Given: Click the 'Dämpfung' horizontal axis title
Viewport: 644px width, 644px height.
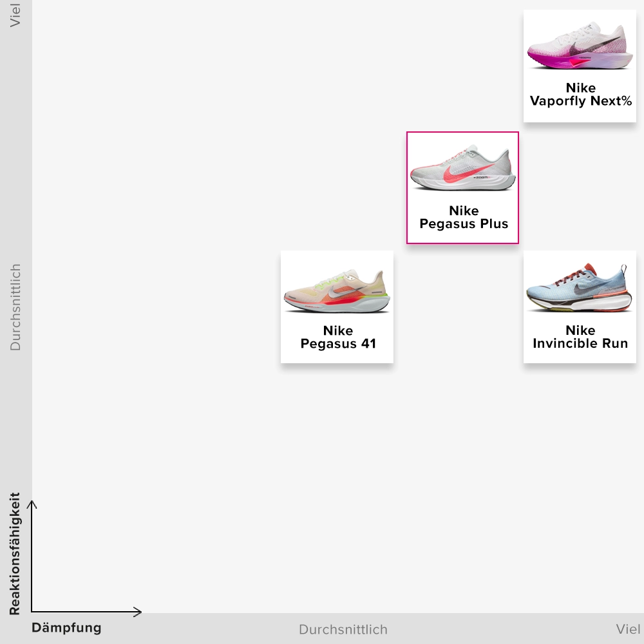Looking at the screenshot, I should 66,629.
